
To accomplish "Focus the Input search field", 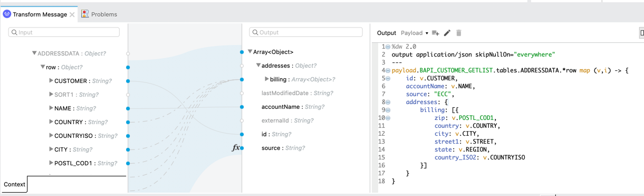I will tap(64, 32).
